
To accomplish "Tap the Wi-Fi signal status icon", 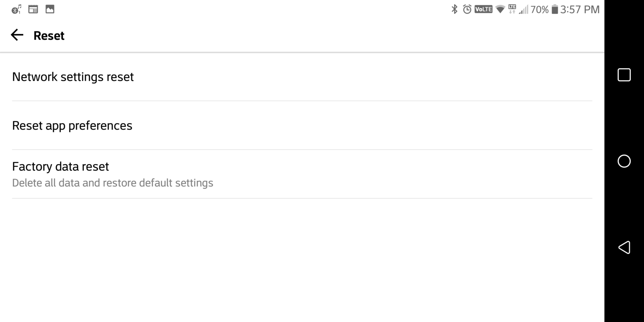I will point(500,9).
